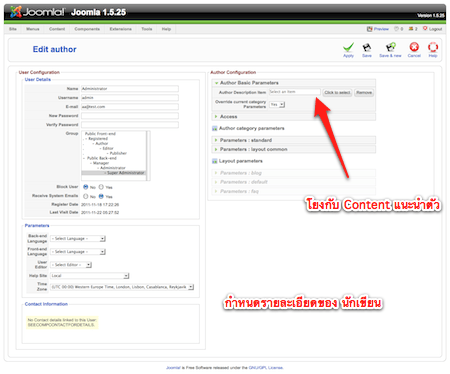This screenshot has height=374, width=450.
Task: Expand the Access section
Action: pos(293,117)
